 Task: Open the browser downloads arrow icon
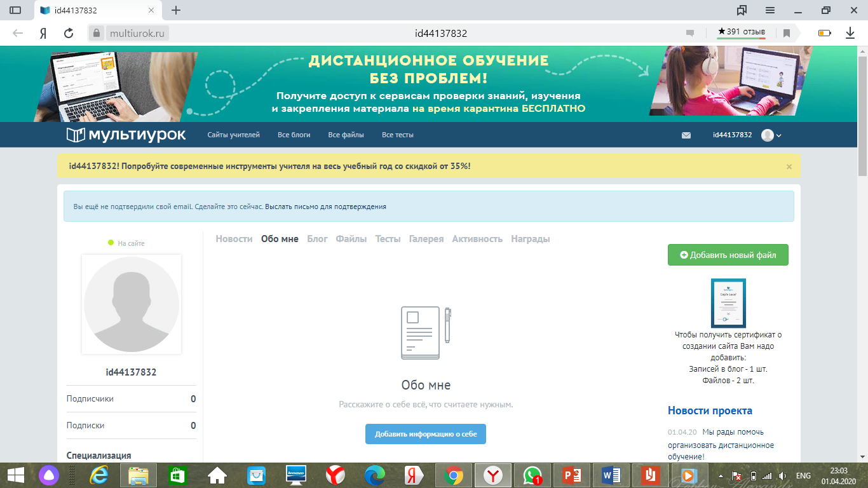click(850, 33)
